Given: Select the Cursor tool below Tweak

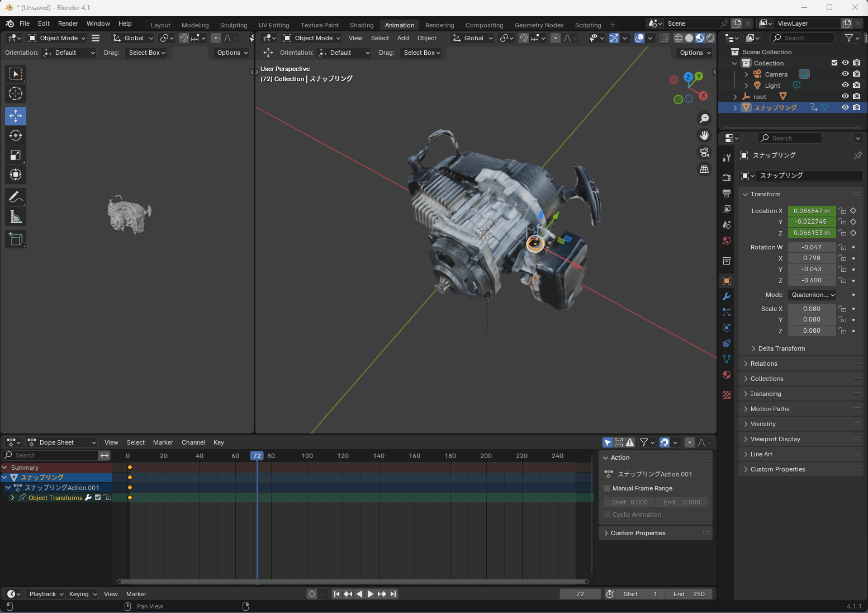Looking at the screenshot, I should (x=15, y=93).
